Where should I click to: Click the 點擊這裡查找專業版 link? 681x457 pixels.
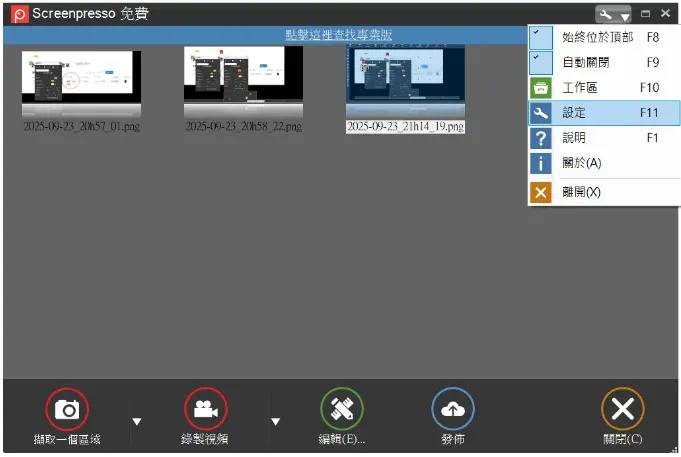[x=338, y=35]
